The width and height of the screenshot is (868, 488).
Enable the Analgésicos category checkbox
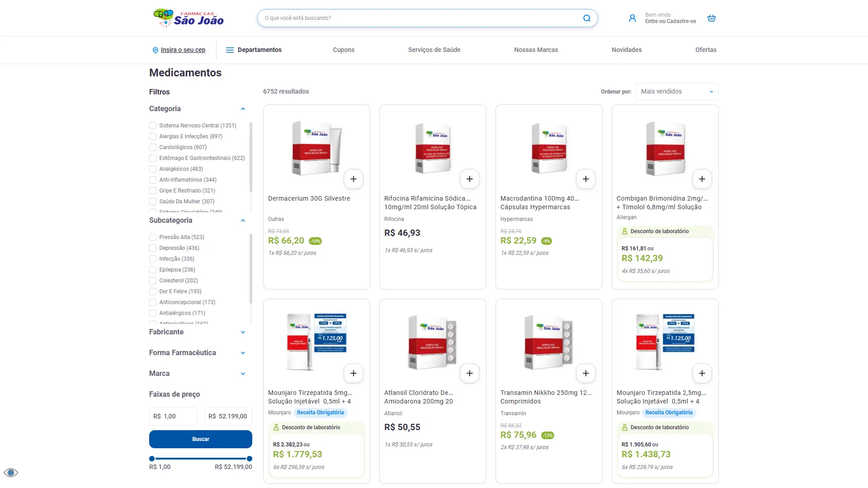[x=153, y=169]
